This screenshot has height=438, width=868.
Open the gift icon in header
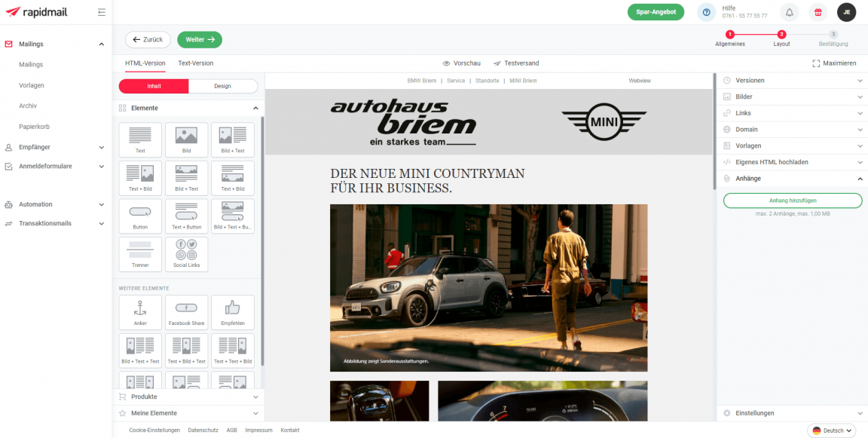pos(818,13)
